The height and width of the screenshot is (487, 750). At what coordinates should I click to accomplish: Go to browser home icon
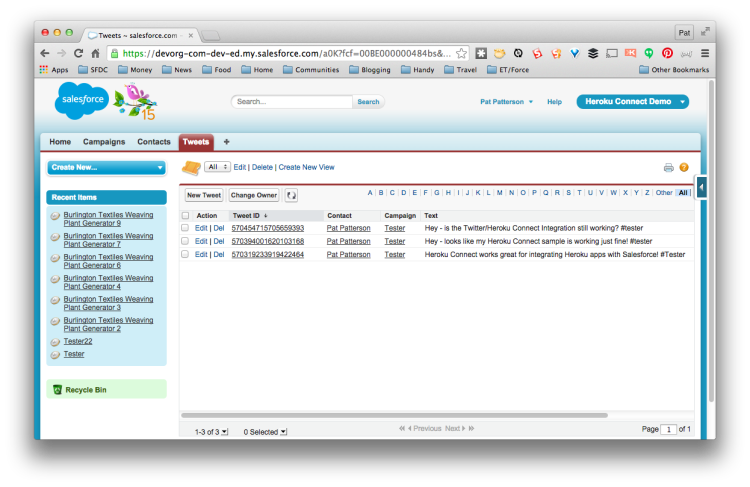pyautogui.click(x=96, y=53)
